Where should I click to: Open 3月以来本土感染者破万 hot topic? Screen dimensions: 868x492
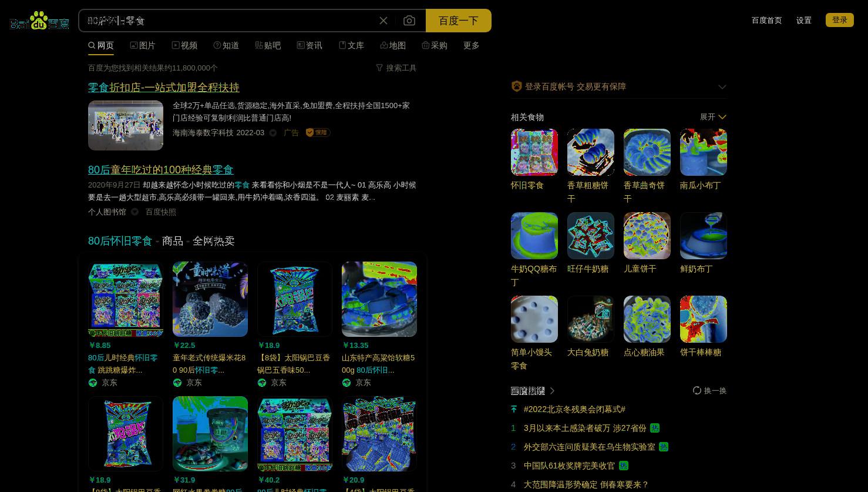tap(585, 428)
